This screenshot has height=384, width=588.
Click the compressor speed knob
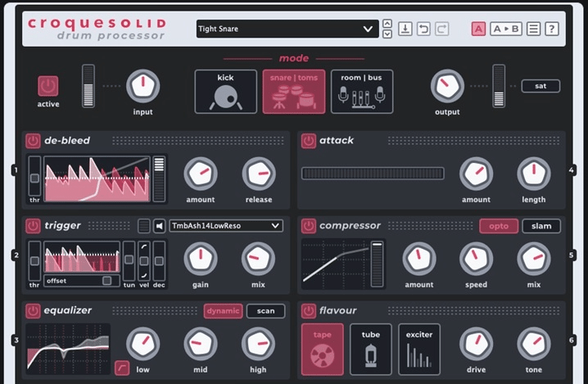click(x=477, y=259)
